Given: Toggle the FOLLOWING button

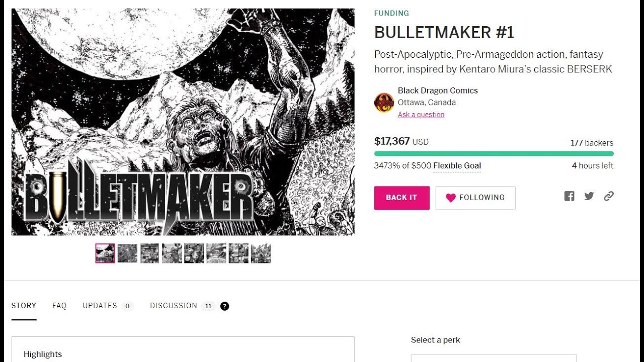Looking at the screenshot, I should 475,198.
